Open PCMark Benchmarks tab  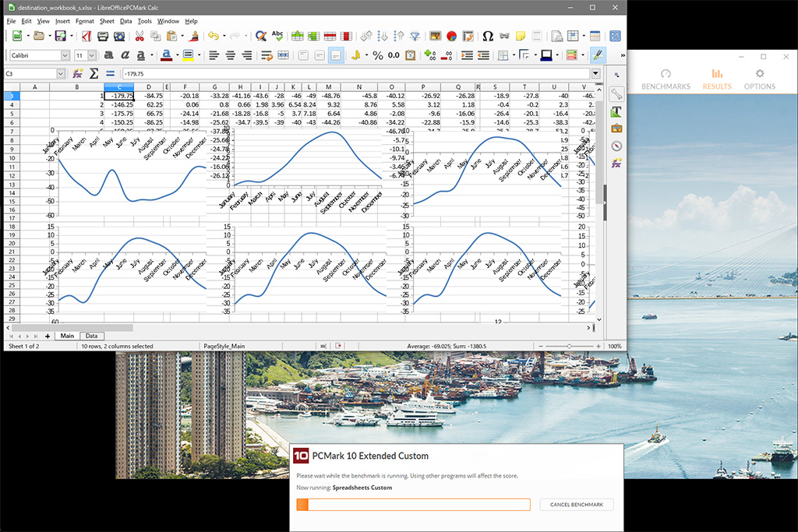point(666,80)
